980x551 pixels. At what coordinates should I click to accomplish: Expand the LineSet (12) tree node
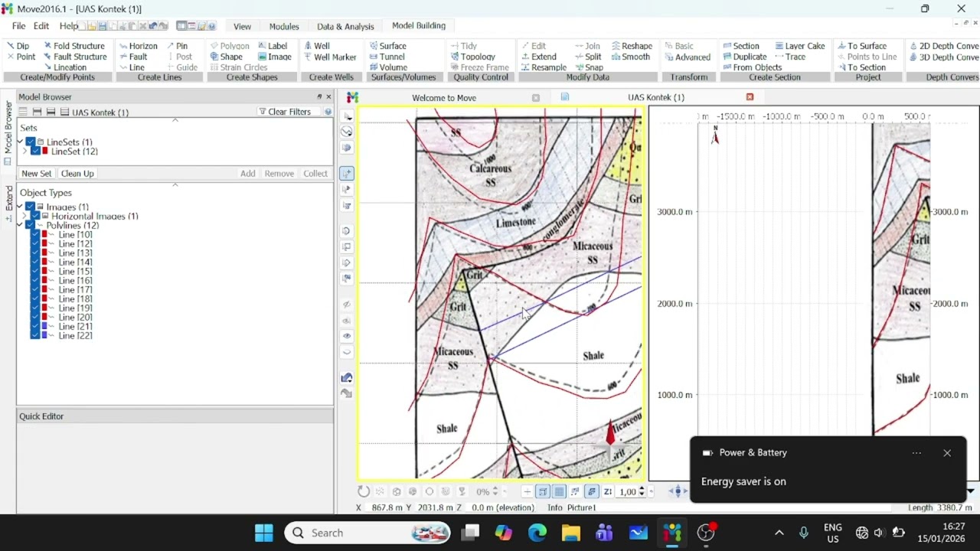tap(24, 152)
